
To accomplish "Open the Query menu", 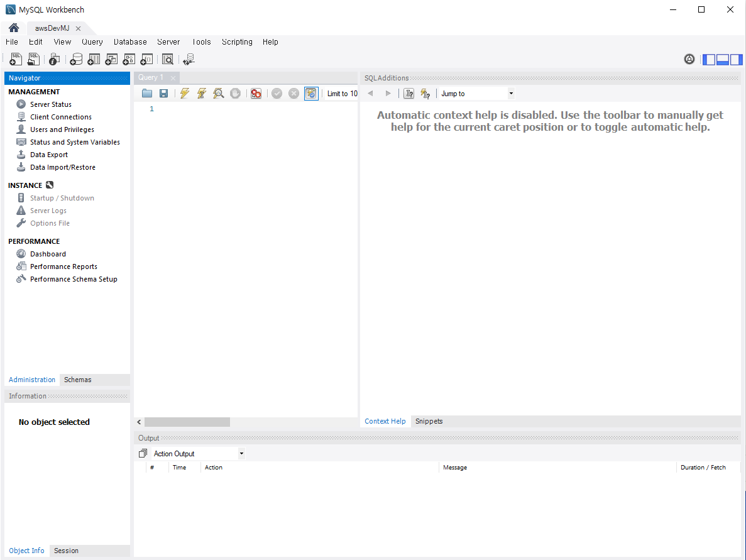I will 92,42.
